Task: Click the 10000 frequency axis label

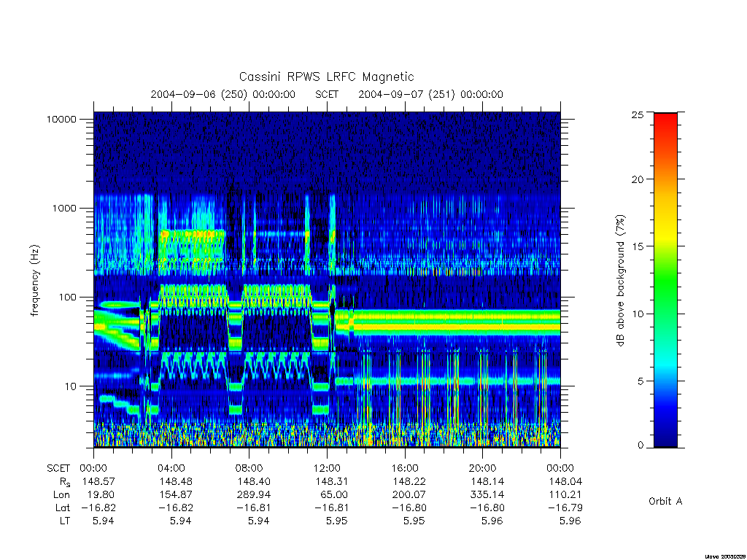Action: 61,119
